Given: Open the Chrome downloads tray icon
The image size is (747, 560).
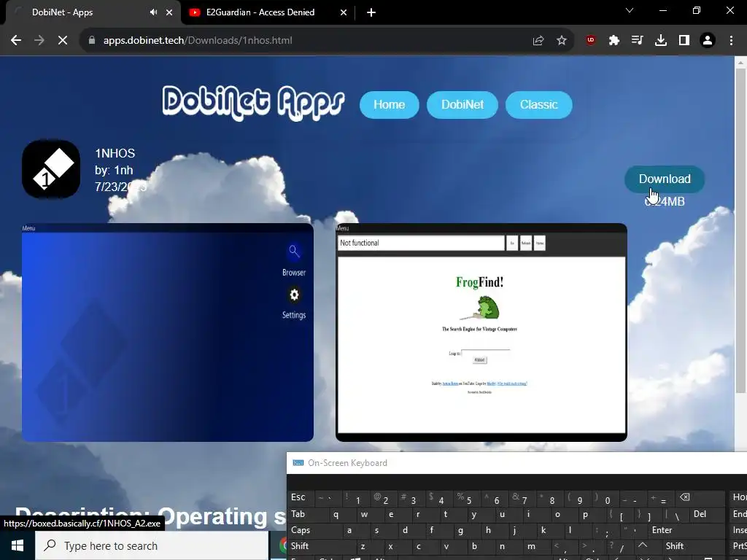Looking at the screenshot, I should [661, 41].
